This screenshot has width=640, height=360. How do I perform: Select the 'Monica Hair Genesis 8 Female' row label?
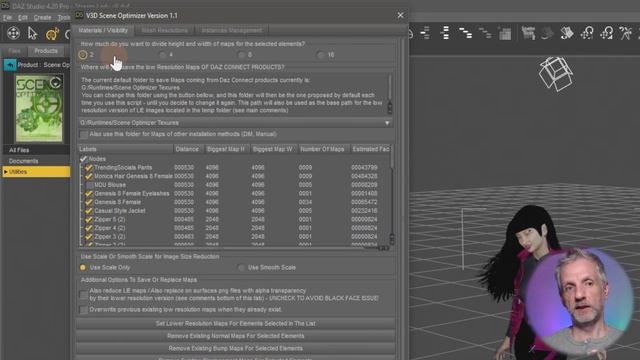point(133,176)
